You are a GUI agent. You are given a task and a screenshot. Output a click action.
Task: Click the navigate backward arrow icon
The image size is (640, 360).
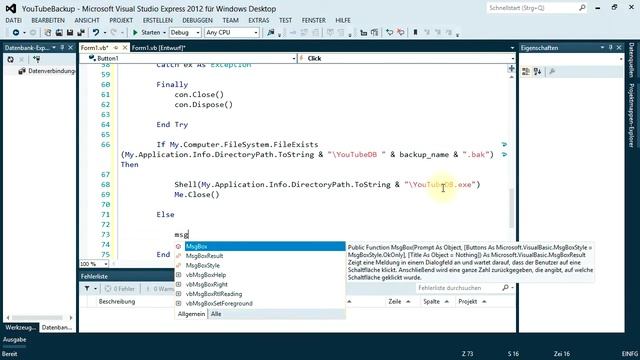[16, 32]
